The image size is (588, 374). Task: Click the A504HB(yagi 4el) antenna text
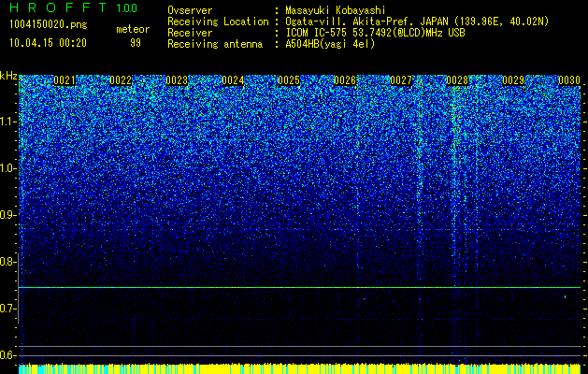(330, 44)
